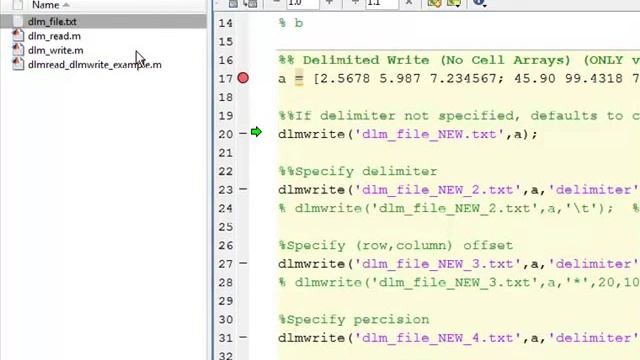
Task: Click the plus increment-value toolbar button
Action: 329,2
